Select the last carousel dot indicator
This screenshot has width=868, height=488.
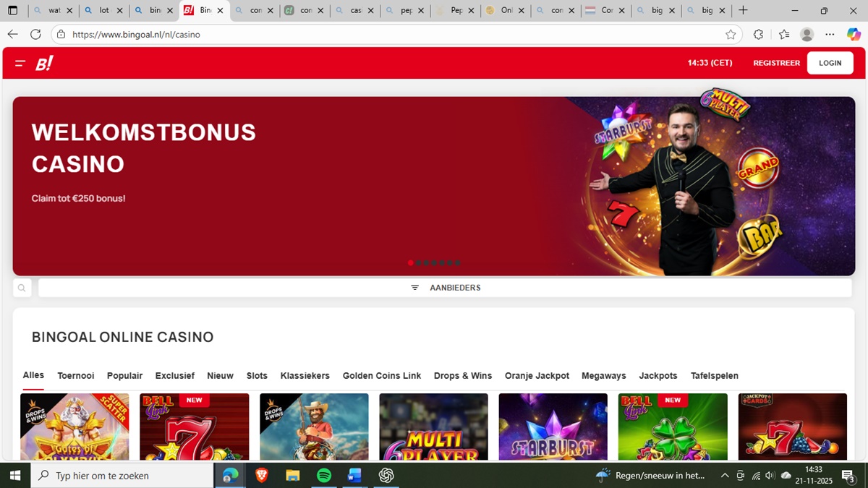(458, 263)
